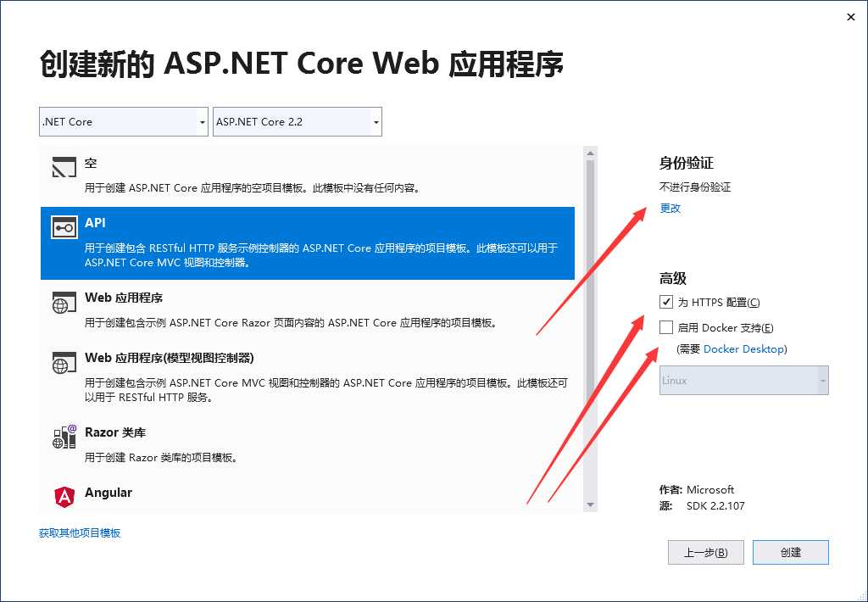Open the disabled Linux OS dropdown
This screenshot has width=868, height=602.
click(743, 381)
